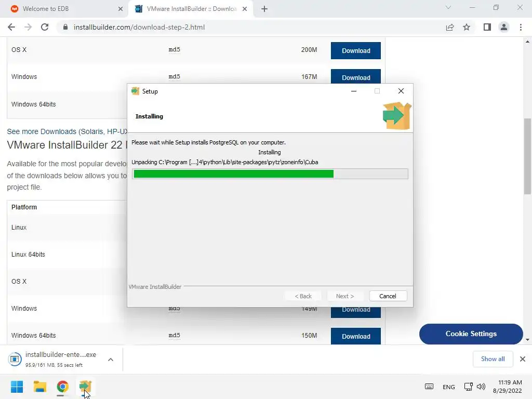Click the Setup installer taskbar icon
The height and width of the screenshot is (399, 532).
tap(85, 387)
